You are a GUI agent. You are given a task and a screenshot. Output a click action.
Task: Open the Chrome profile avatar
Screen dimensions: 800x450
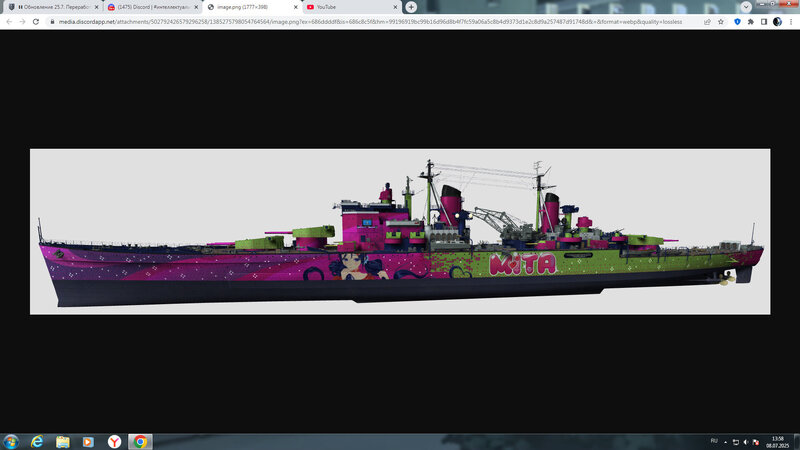click(x=777, y=22)
